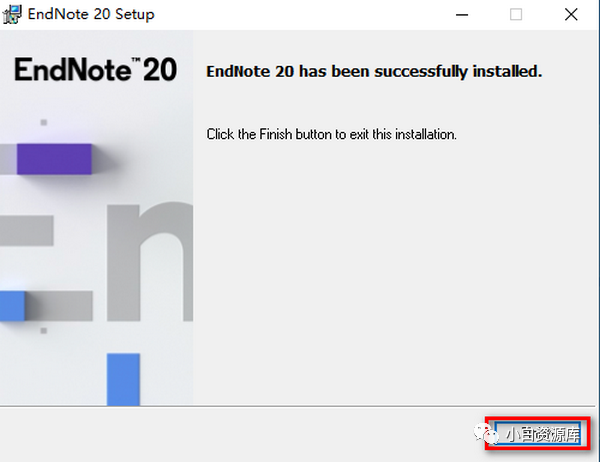Image resolution: width=600 pixels, height=462 pixels.
Task: Click the Finish button outlined in red
Action: (538, 433)
